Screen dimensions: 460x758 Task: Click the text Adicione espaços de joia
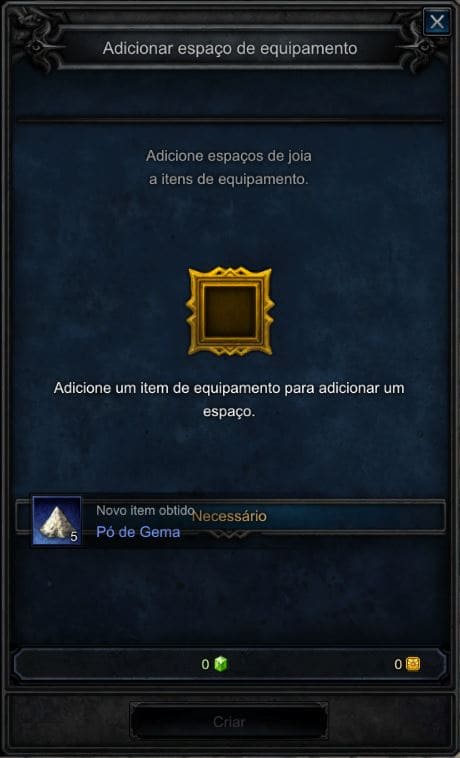(x=229, y=156)
